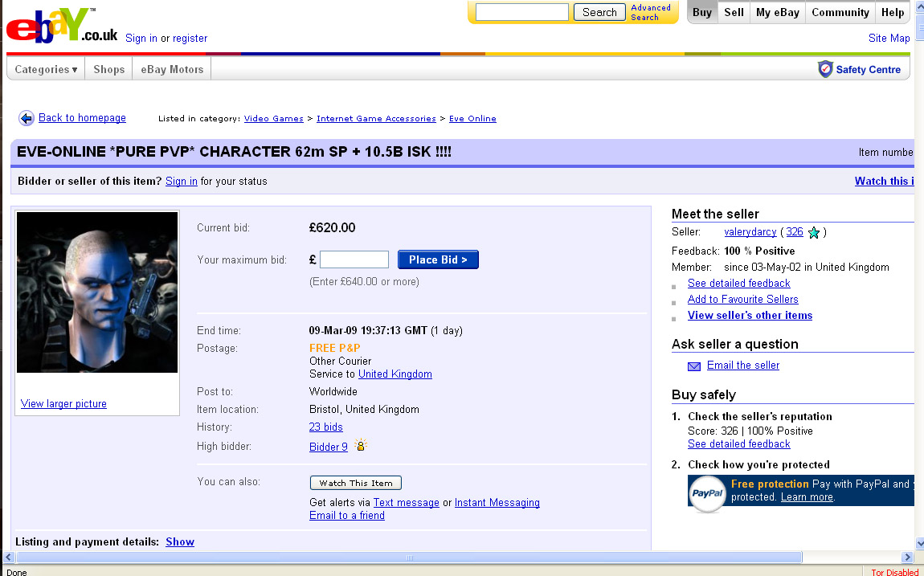Click the £620.00 current bid amount

tap(333, 228)
